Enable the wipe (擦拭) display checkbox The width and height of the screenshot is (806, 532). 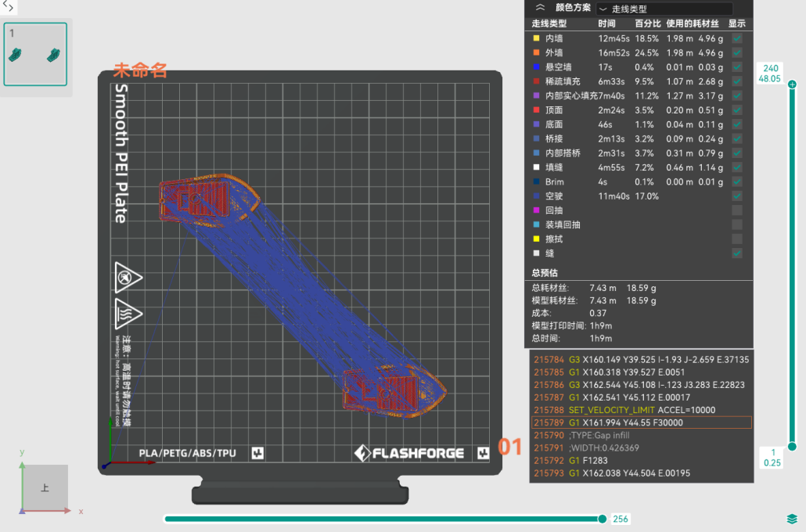coord(737,239)
